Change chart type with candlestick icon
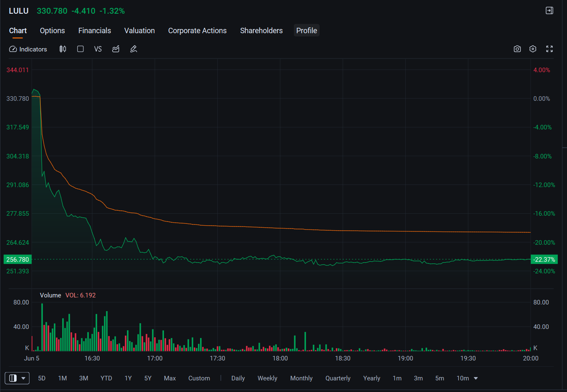The width and height of the screenshot is (567, 392). [x=63, y=49]
